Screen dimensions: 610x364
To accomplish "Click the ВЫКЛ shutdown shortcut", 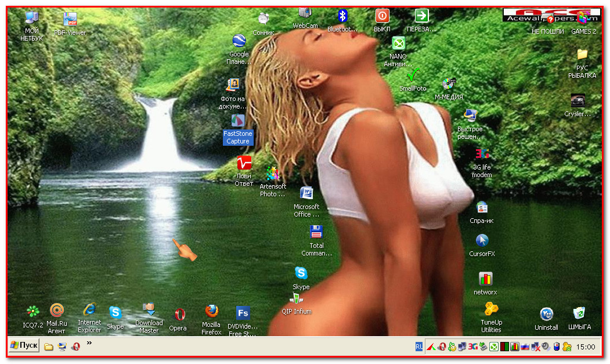I will click(x=382, y=16).
